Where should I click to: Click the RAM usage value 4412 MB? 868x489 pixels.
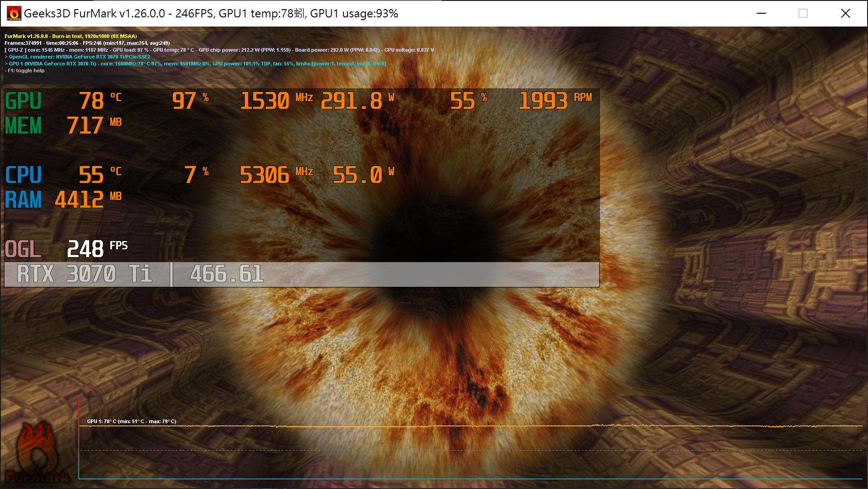88,199
